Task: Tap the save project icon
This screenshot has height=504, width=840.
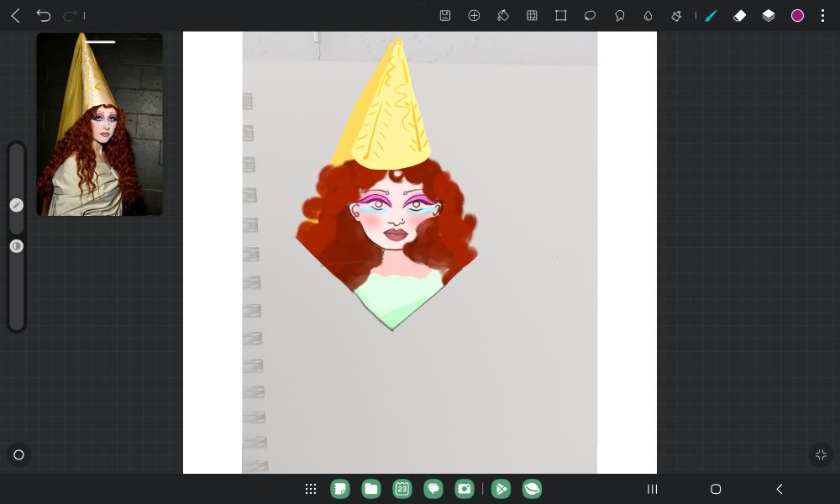Action: pos(445,15)
